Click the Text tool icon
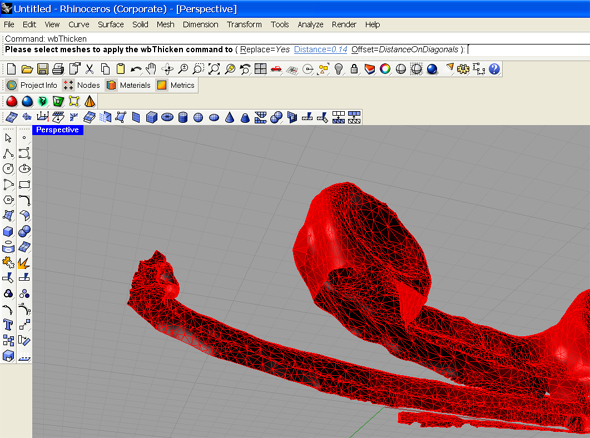 (x=8, y=325)
